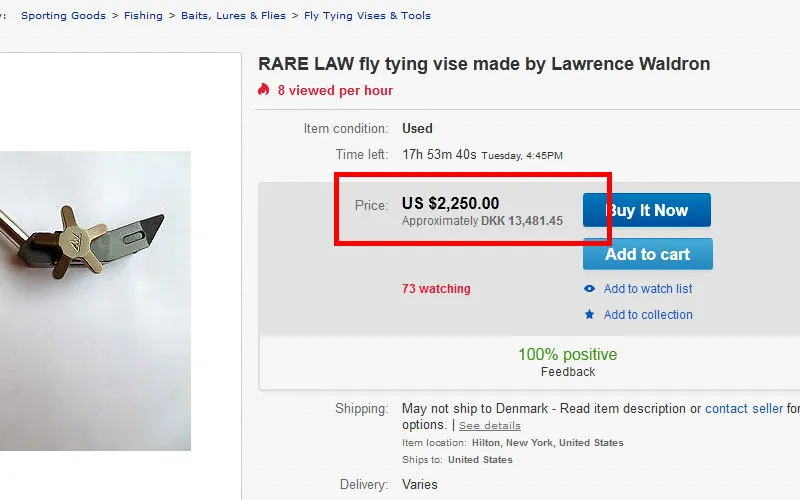
Task: Click the 8 viewed per hour text
Action: [x=335, y=90]
